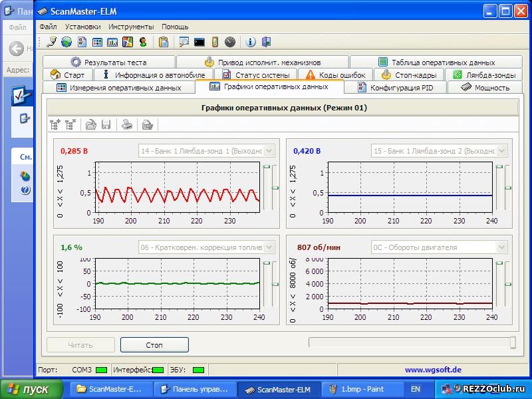Image resolution: width=532 pixels, height=399 pixels.
Task: Switch to the Статус системы tab
Action: [255, 74]
